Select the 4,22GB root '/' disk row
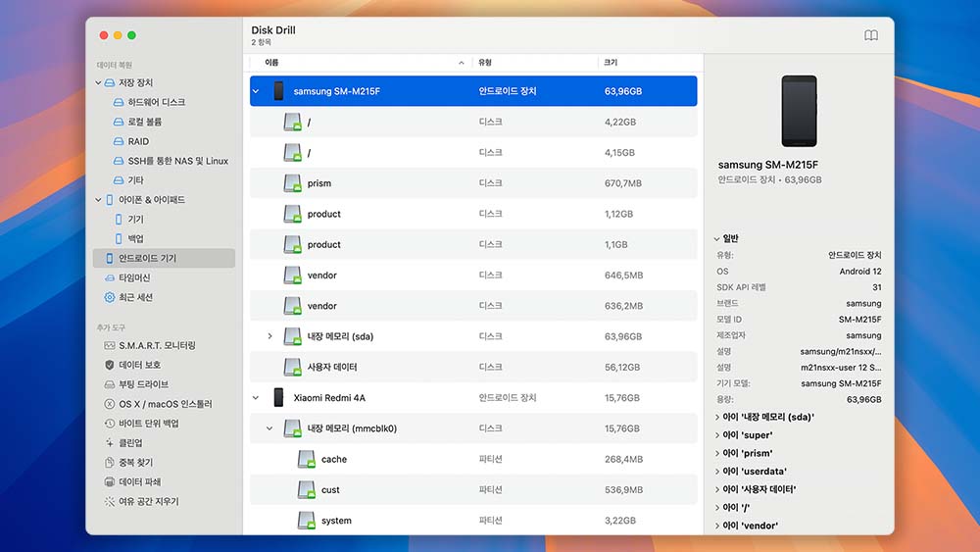 click(x=473, y=122)
